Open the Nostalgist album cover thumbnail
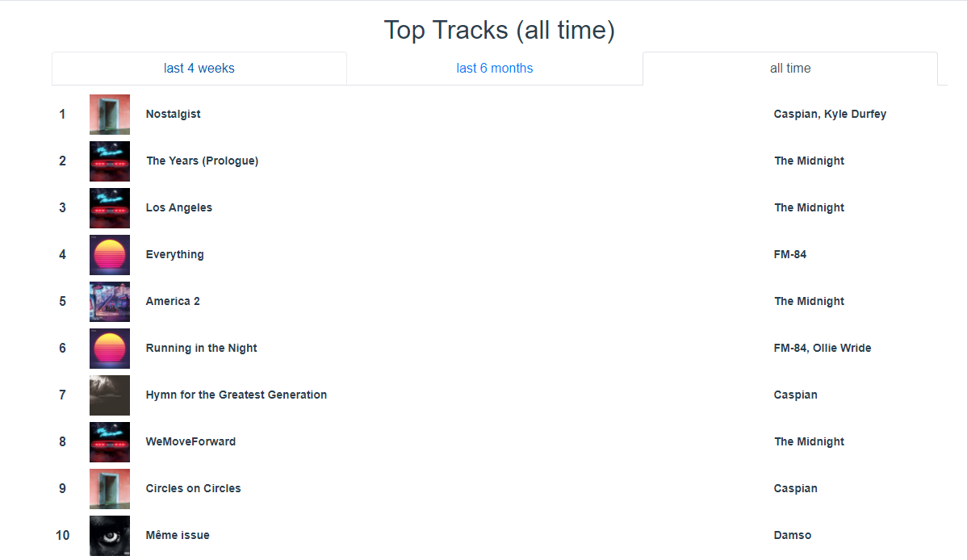Screen dimensions: 967x560 (x=110, y=114)
